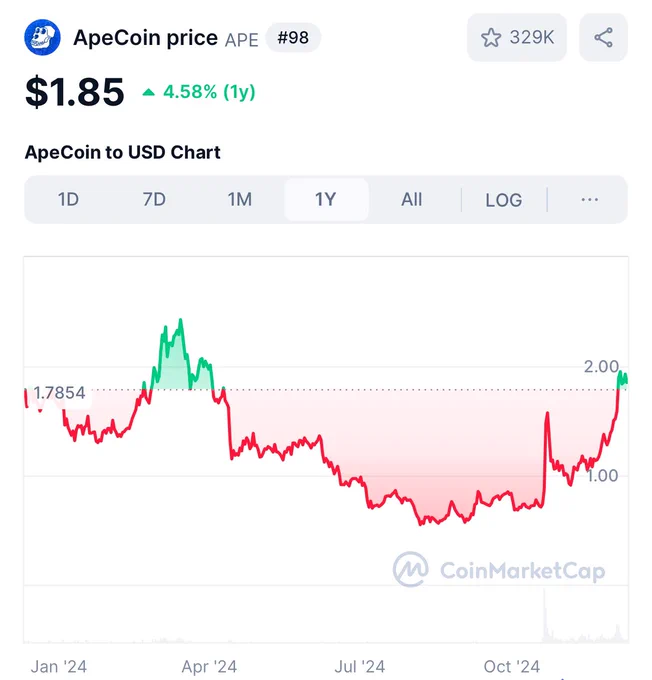
Task: Select the 1D time range
Action: [x=68, y=199]
